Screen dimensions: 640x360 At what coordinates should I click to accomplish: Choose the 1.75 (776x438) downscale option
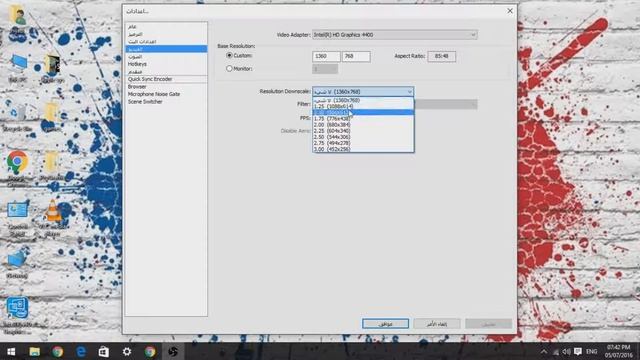(363, 118)
